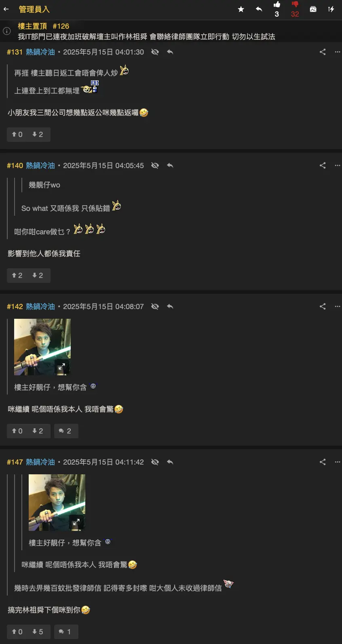Open lightsaber photo thumbnail in post #147

57,503
